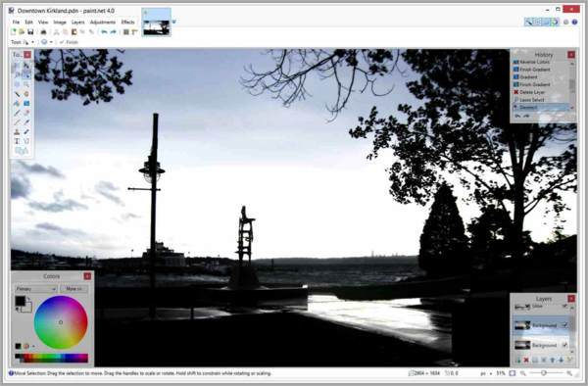Click the More >> button in Colors

pyautogui.click(x=73, y=289)
